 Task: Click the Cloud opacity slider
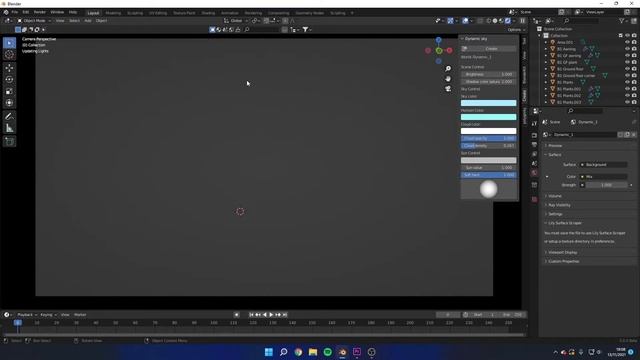(489, 138)
